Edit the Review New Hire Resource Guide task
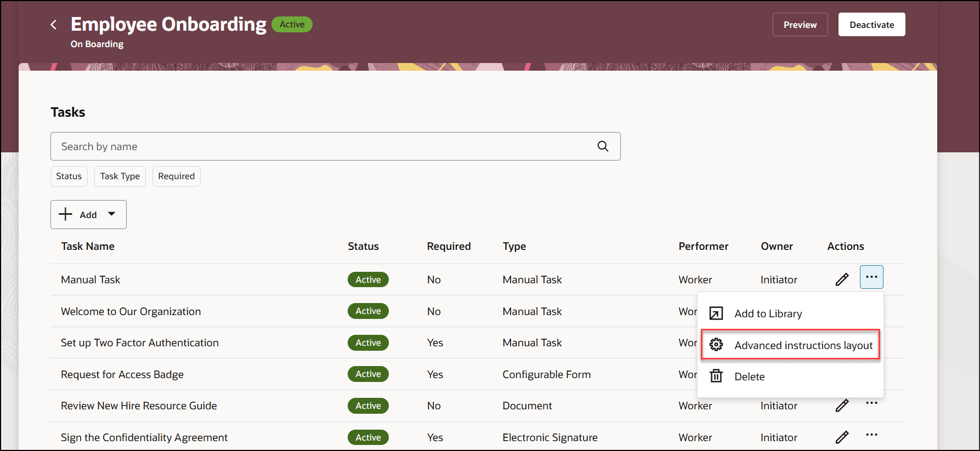The image size is (980, 451). pyautogui.click(x=842, y=406)
